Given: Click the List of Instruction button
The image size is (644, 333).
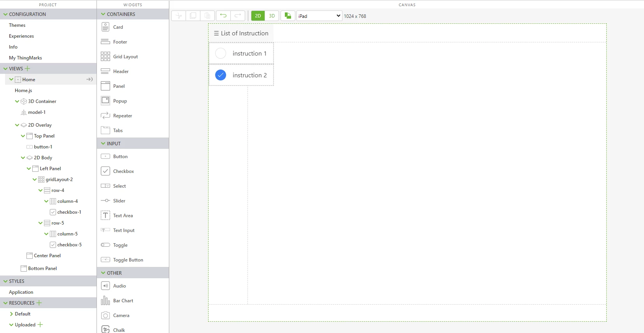Looking at the screenshot, I should [x=241, y=33].
